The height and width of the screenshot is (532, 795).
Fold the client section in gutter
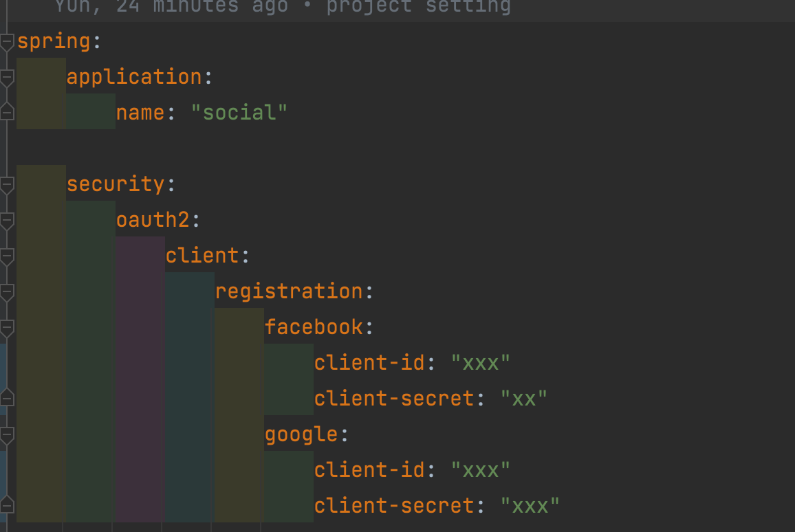point(7,256)
